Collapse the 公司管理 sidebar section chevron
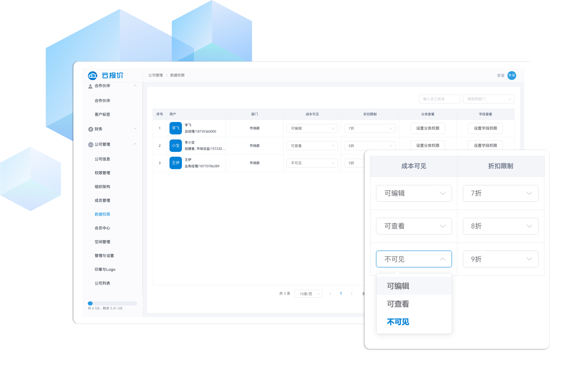This screenshot has height=376, width=588. click(135, 144)
